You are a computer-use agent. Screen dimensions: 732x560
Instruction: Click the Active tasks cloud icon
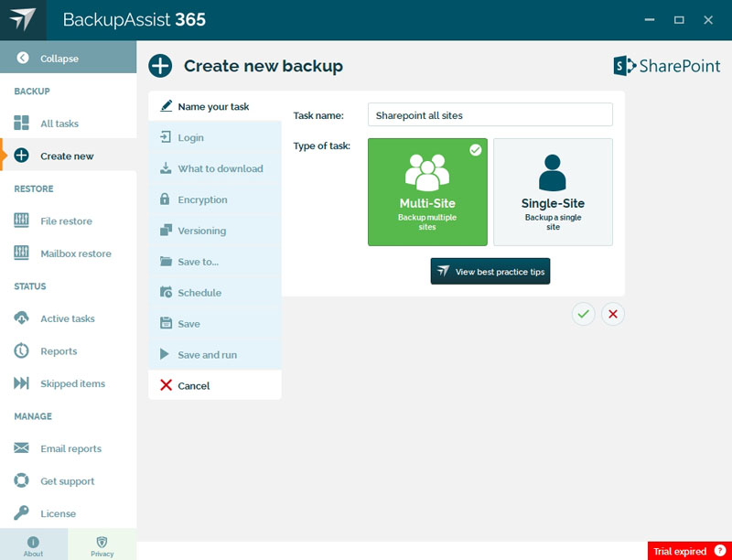coord(21,318)
